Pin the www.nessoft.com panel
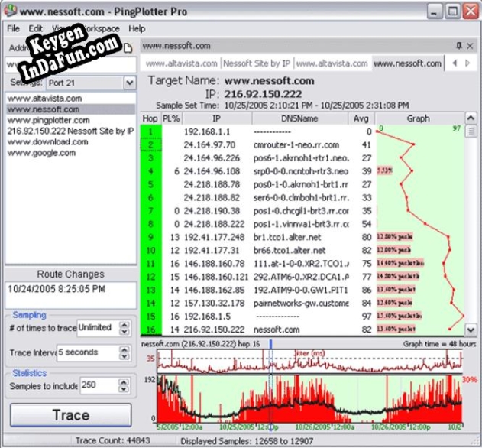 [458, 46]
